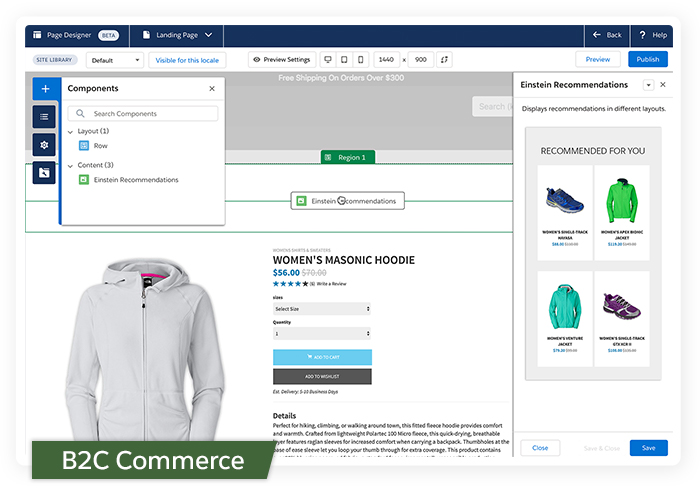The height and width of the screenshot is (504, 700).
Task: Open the settings gear in left sidebar
Action: coord(45,145)
